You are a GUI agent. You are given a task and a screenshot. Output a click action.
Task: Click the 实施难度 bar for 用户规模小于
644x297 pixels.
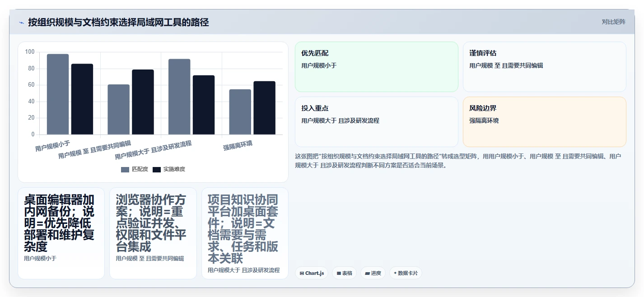[82, 99]
